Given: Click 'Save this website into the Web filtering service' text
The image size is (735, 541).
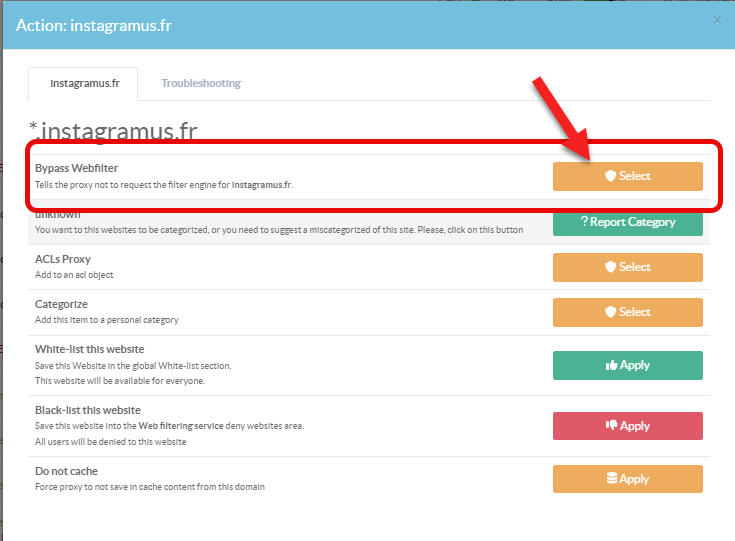Looking at the screenshot, I should coord(170,426).
